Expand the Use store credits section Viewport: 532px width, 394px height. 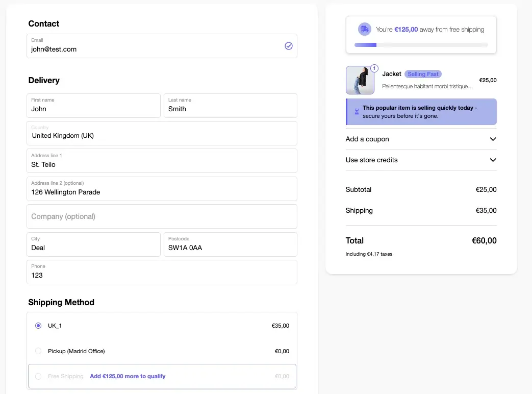pos(421,160)
